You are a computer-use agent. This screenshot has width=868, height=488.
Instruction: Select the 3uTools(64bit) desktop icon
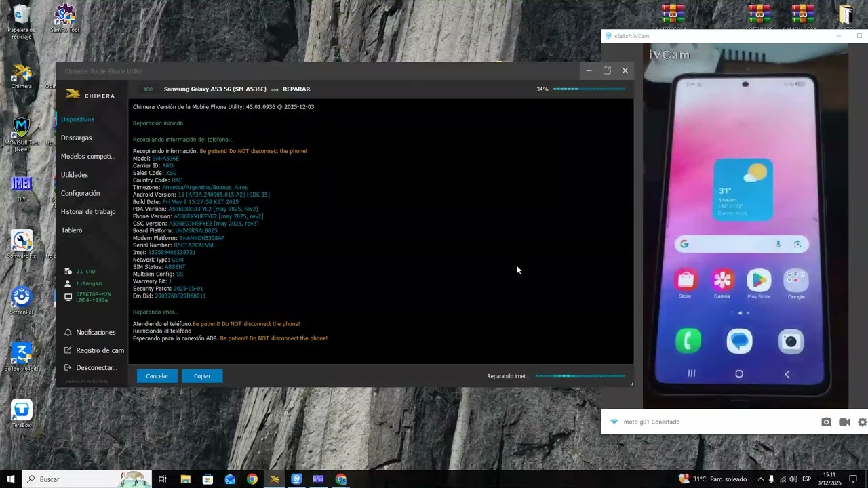point(21,357)
